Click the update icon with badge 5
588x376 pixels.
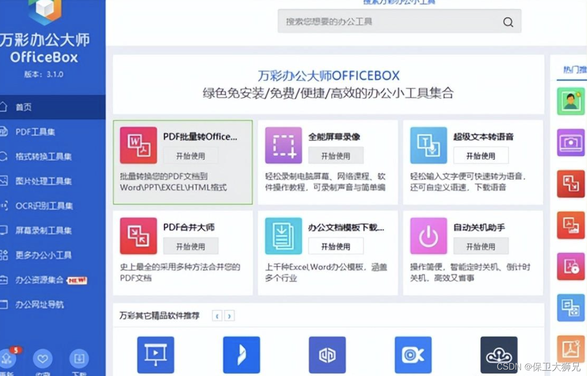pos(8,359)
